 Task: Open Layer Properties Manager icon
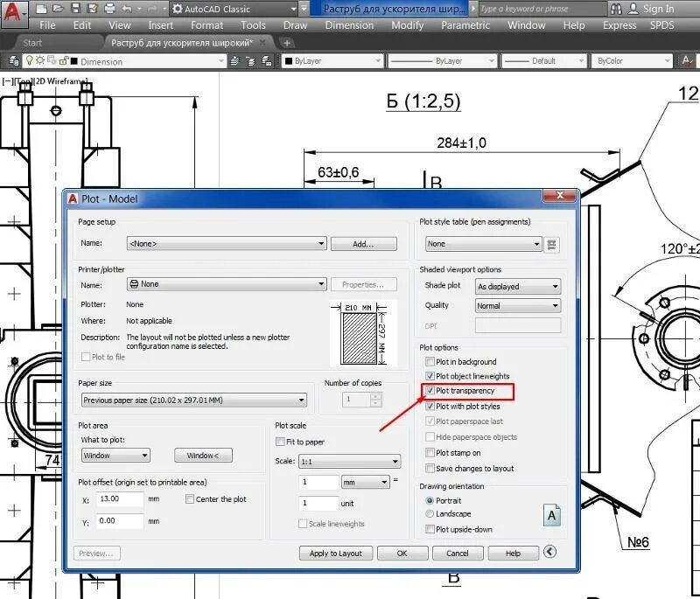pos(14,60)
